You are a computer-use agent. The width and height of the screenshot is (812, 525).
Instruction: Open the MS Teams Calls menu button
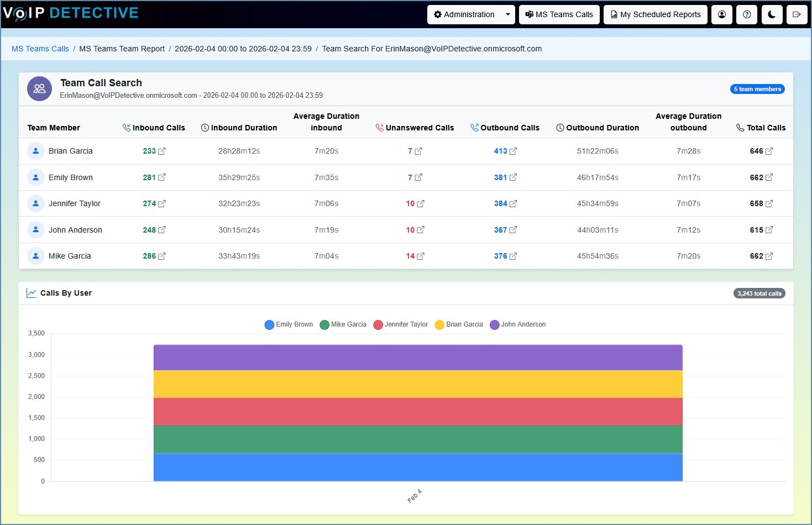tap(559, 15)
